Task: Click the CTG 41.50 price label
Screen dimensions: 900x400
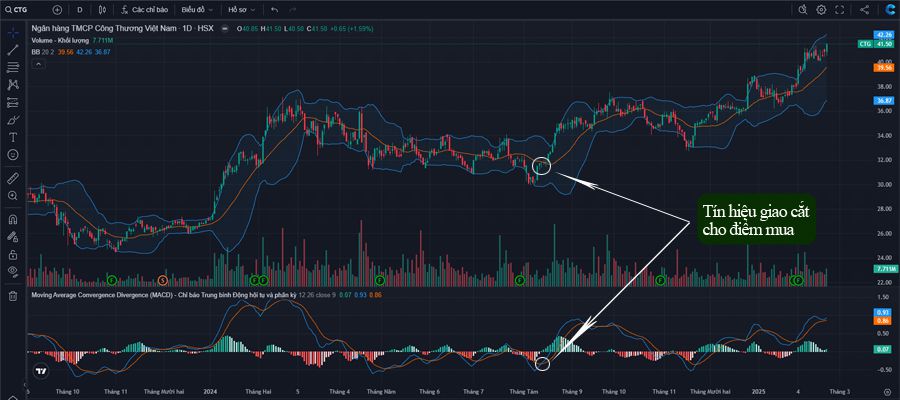Action: pyautogui.click(x=876, y=44)
